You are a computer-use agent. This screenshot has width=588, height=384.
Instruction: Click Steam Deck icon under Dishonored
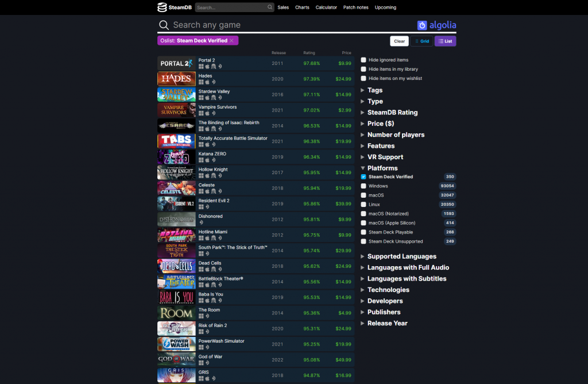[x=201, y=222]
